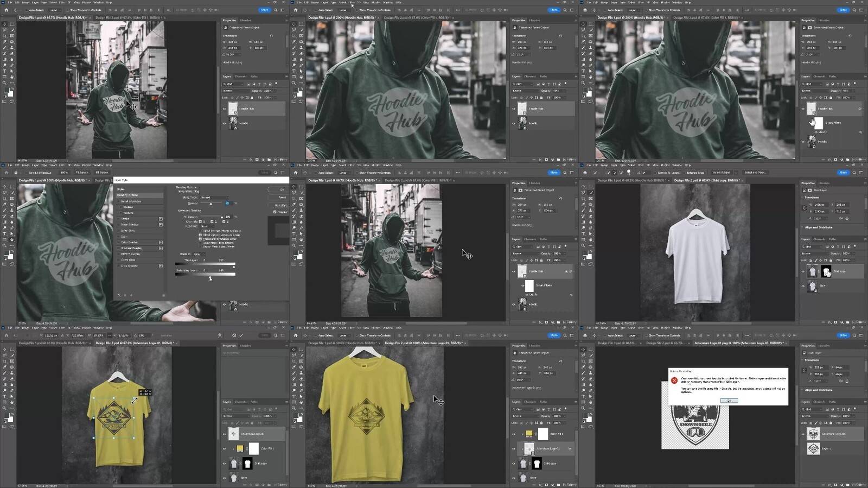Screen dimensions: 868x488
Task: Click OK in Adobe Photoshop error dialog
Action: (x=729, y=401)
